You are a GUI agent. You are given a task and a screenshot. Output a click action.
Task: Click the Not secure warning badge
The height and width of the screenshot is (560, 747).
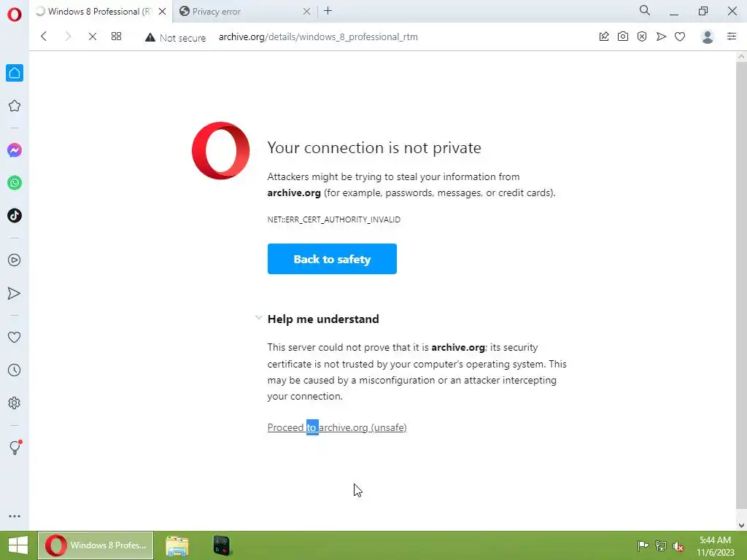coord(176,38)
